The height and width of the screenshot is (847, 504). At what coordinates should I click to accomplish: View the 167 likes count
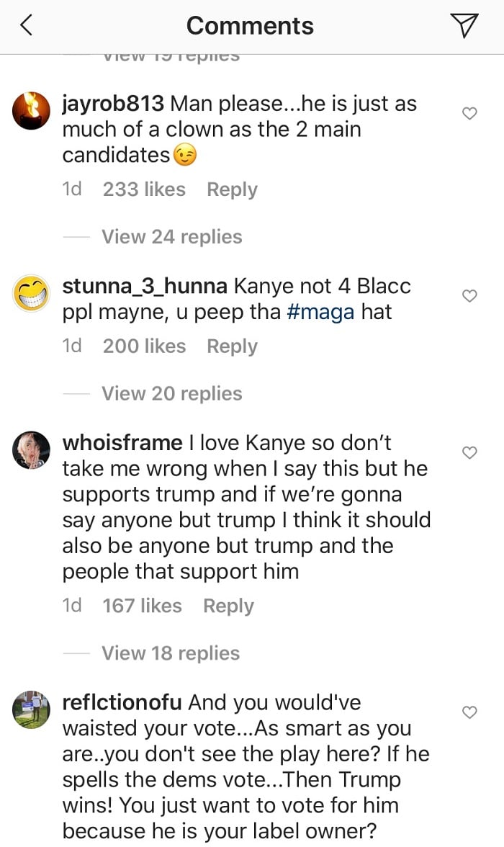(x=142, y=606)
